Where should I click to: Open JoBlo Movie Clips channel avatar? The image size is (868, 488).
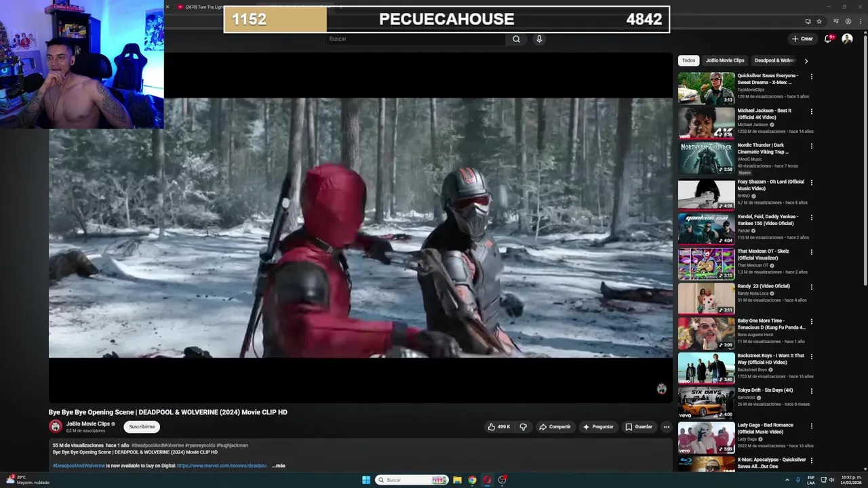[x=56, y=426]
